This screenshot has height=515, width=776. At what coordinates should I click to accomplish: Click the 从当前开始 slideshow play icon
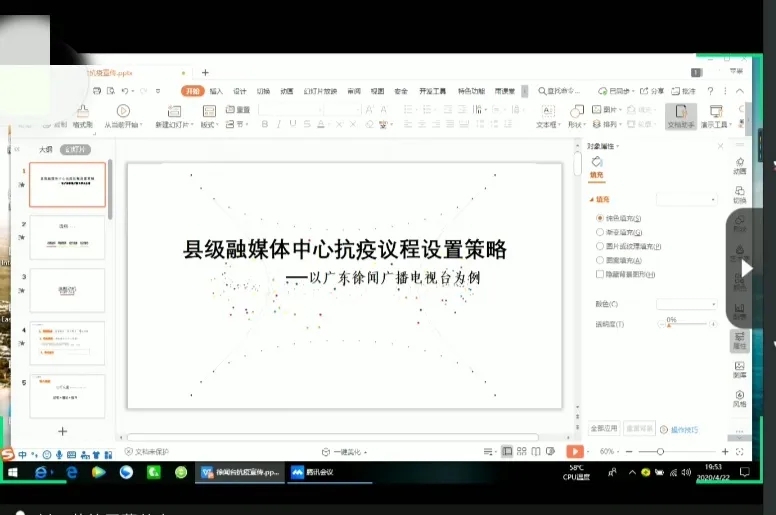pos(123,111)
